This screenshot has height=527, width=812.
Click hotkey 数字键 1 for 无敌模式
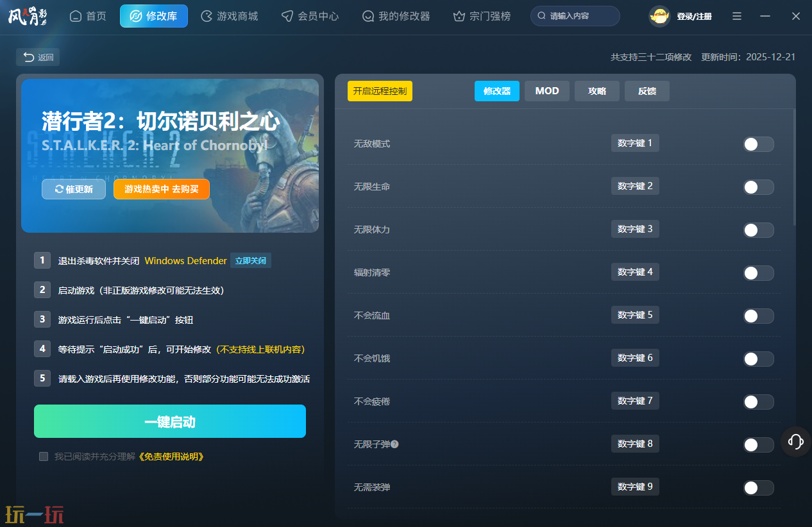pyautogui.click(x=635, y=143)
